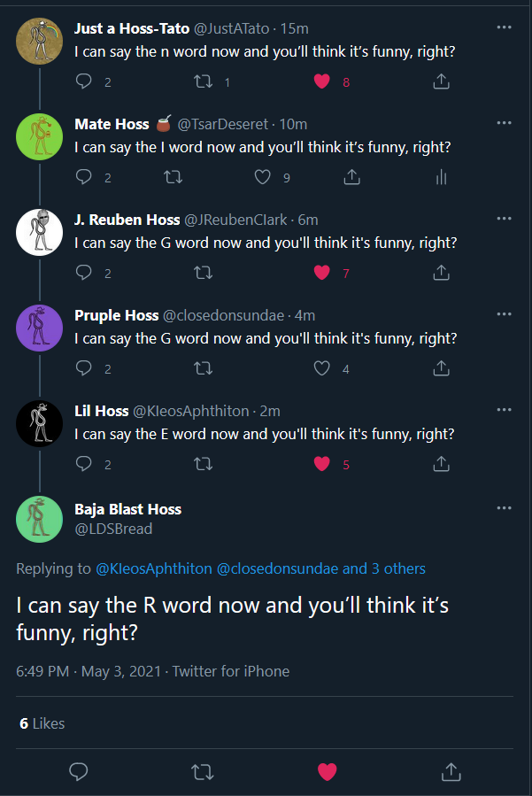Open @closedonsundae link in Replying to
The height and width of the screenshot is (796, 532).
[277, 568]
